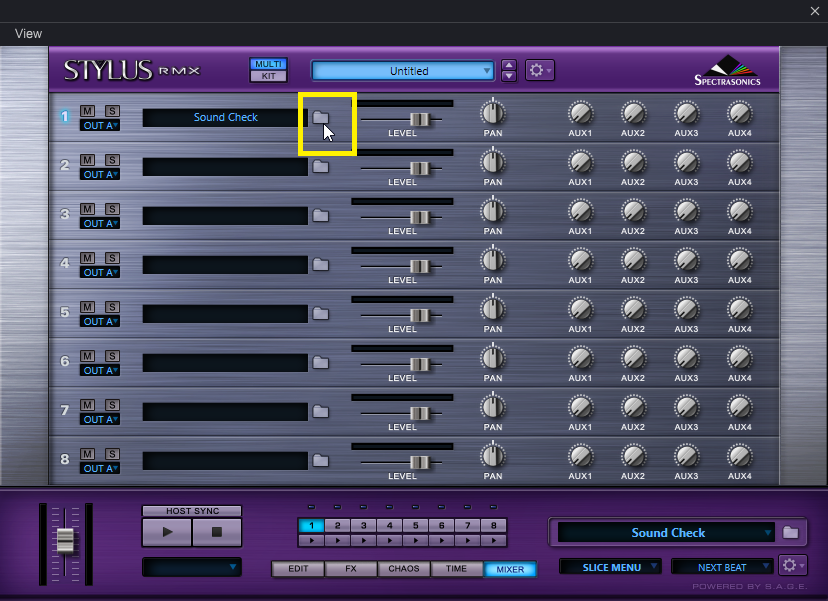Open the Sound Check browser folder at bottom
Viewport: 828px width, 601px height.
pyautogui.click(x=791, y=532)
